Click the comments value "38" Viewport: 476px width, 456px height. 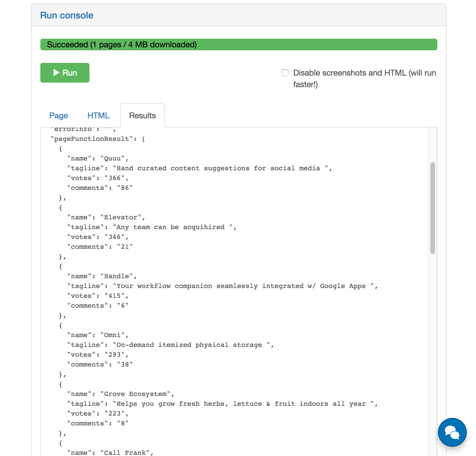pos(125,365)
